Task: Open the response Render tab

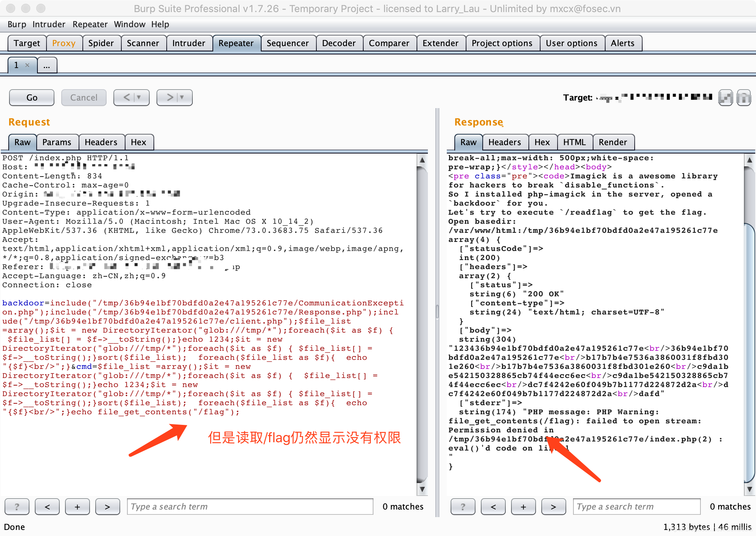Action: 612,142
